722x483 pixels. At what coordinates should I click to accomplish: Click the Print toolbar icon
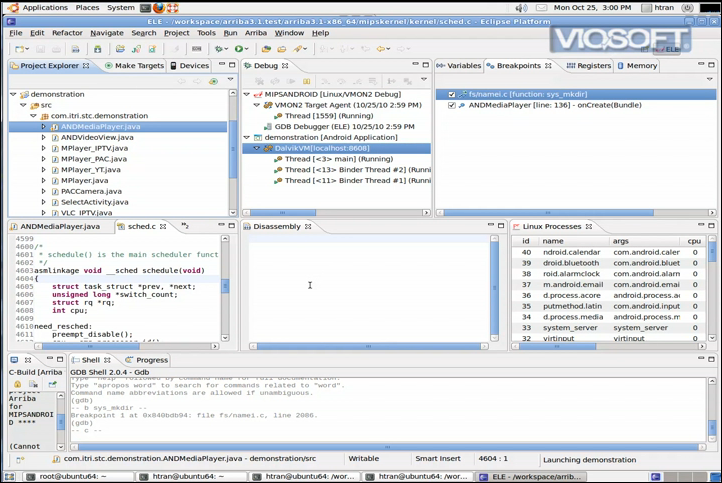point(56,49)
